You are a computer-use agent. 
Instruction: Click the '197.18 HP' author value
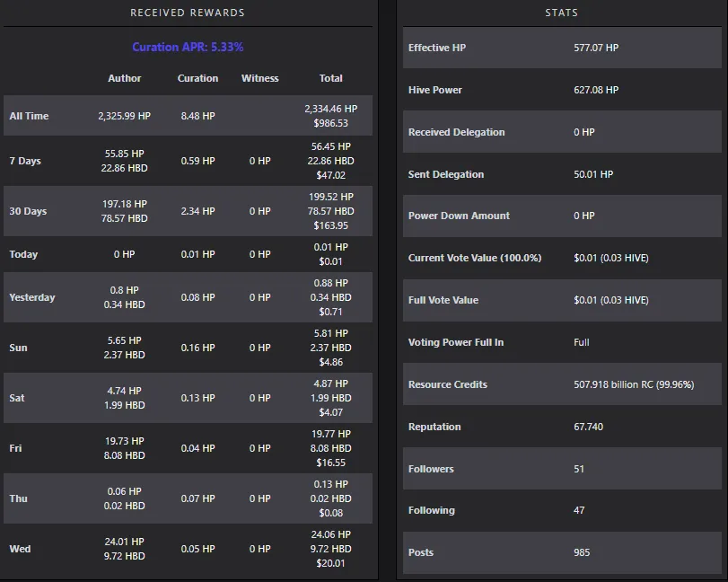pyautogui.click(x=125, y=204)
